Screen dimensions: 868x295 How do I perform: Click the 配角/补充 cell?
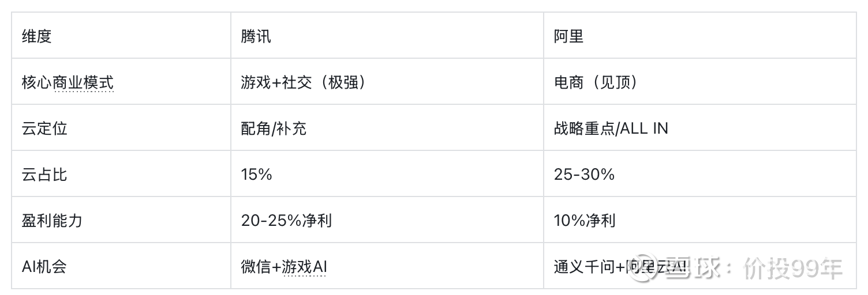pyautogui.click(x=274, y=128)
